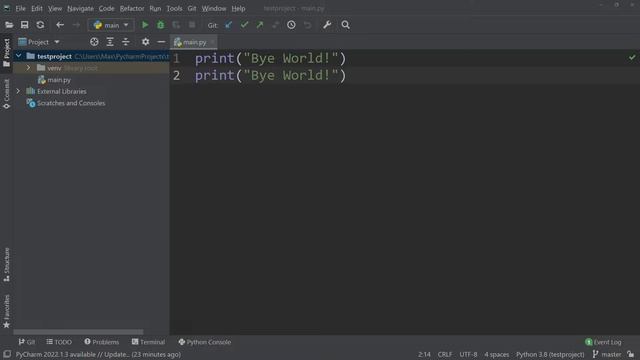Run main with the green play button
The height and width of the screenshot is (360, 640).
coord(145,25)
